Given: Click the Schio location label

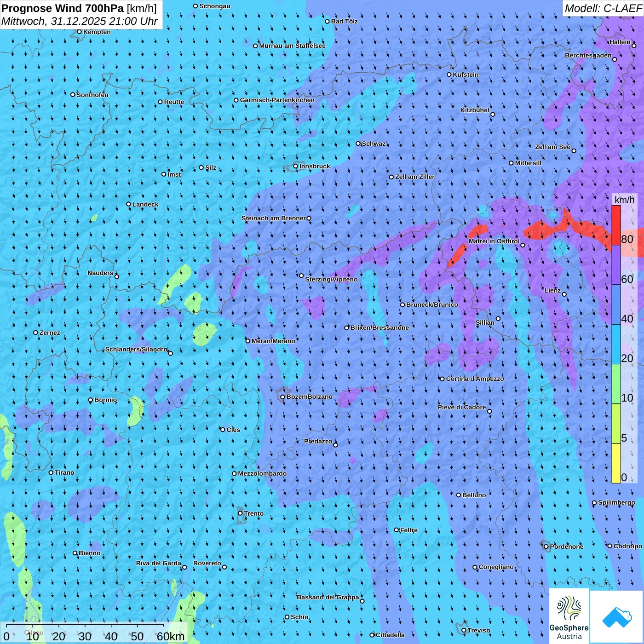Looking at the screenshot, I should pos(299,617).
